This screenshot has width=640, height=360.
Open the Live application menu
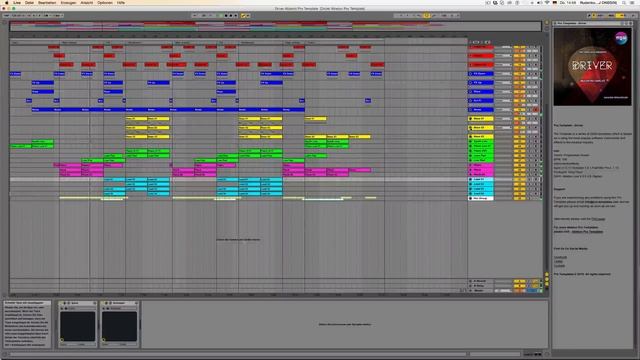[17, 2]
